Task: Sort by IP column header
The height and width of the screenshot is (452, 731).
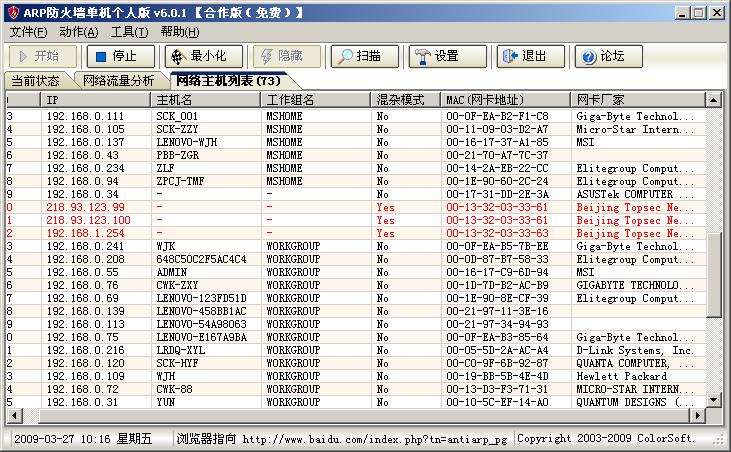Action: point(96,100)
